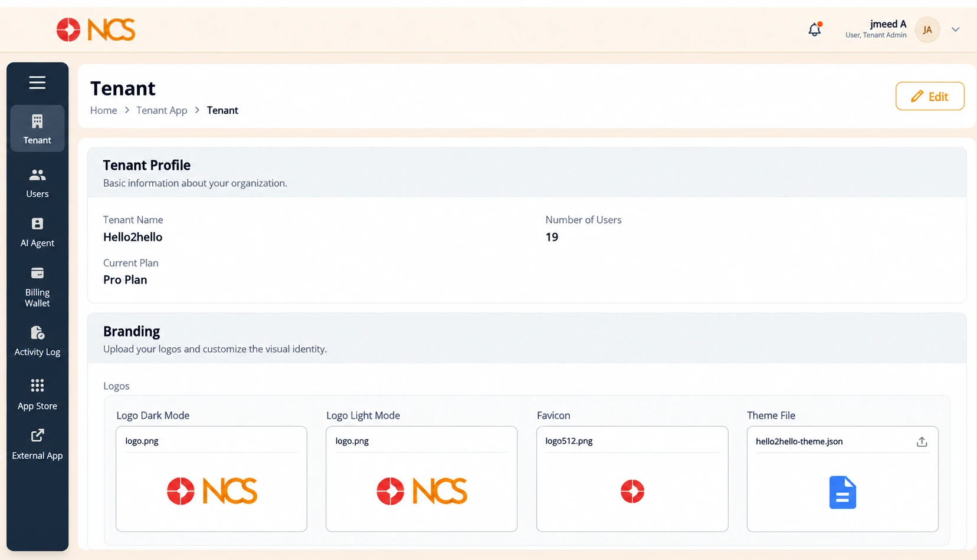Click the User, Tenant Admin role text
This screenshot has width=977, height=560.
[876, 35]
